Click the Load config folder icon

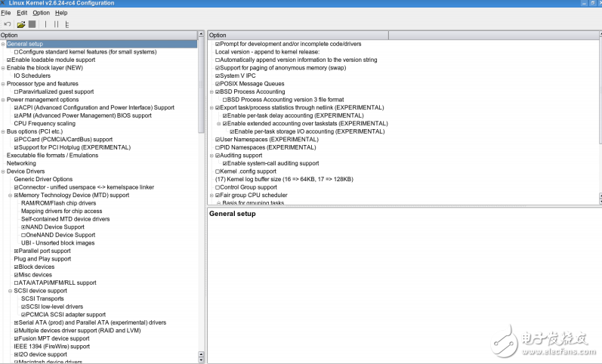(21, 24)
